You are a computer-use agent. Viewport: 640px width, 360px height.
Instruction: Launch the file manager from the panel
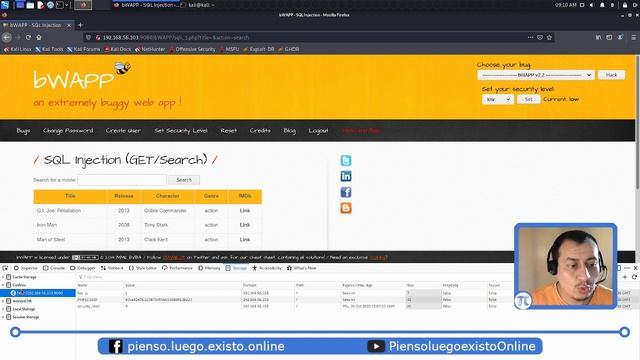(30, 5)
